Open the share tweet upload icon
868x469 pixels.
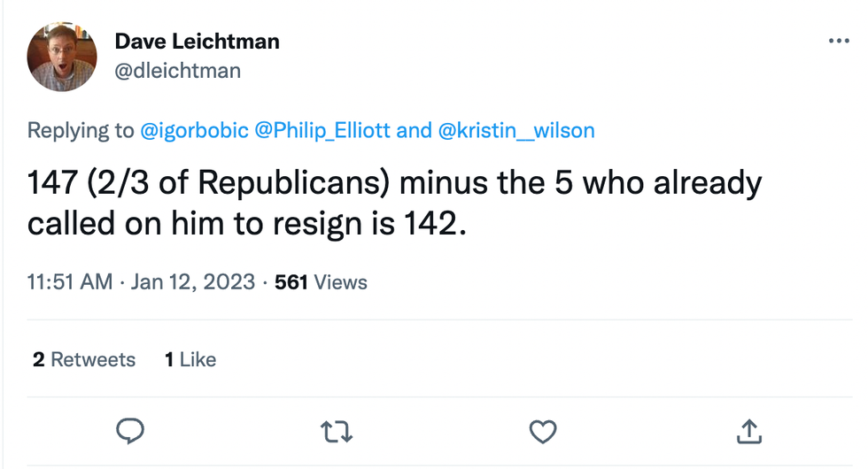[x=748, y=431]
